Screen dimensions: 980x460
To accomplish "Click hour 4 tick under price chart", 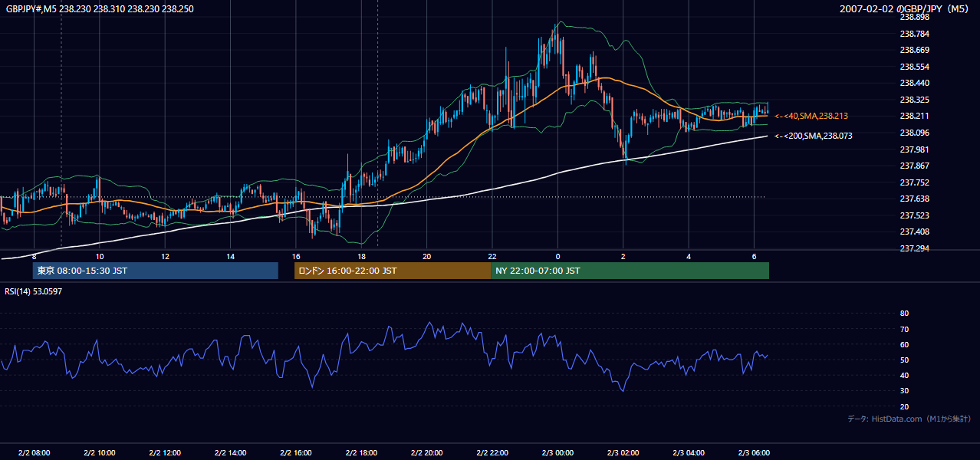I will (x=689, y=256).
